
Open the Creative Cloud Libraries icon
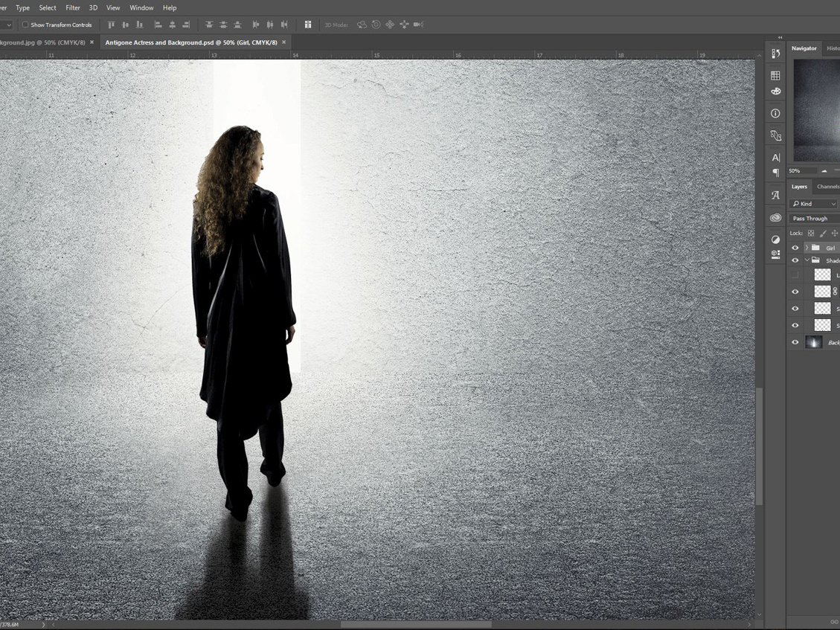(x=775, y=218)
